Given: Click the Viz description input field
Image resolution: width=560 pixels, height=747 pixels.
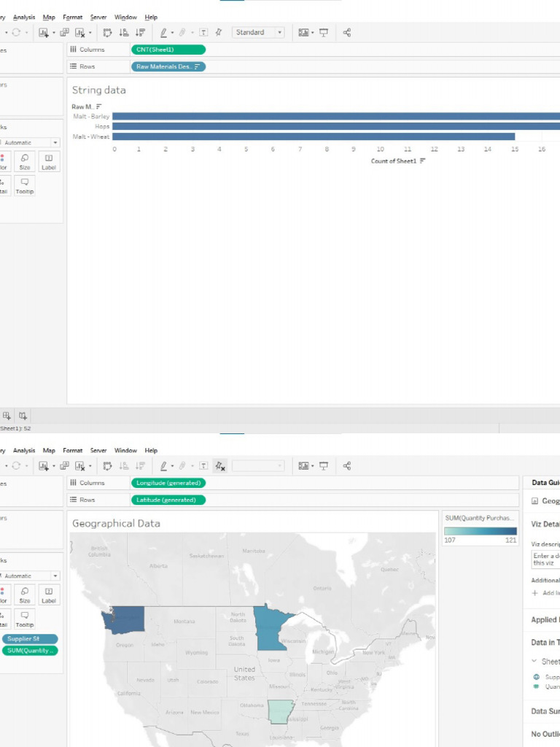Looking at the screenshot, I should (545, 560).
